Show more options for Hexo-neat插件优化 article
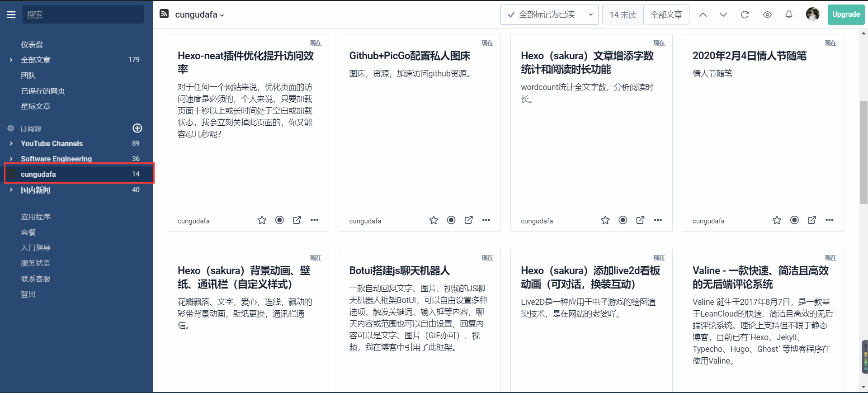This screenshot has height=393, width=868. [315, 220]
